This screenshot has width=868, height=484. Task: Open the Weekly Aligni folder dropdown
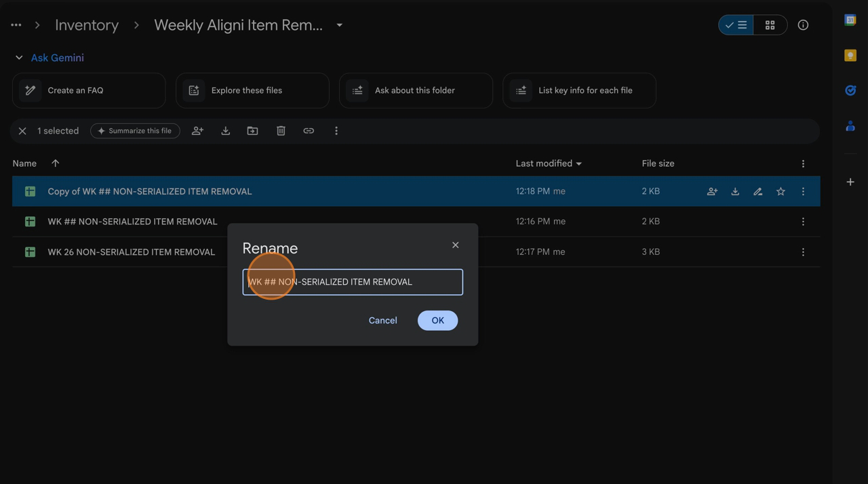pos(339,25)
